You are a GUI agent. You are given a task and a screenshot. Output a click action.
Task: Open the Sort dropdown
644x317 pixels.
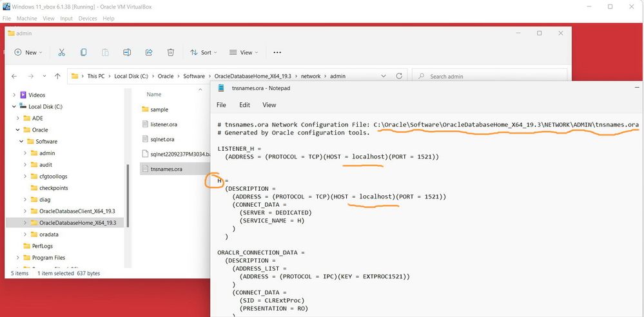click(203, 52)
